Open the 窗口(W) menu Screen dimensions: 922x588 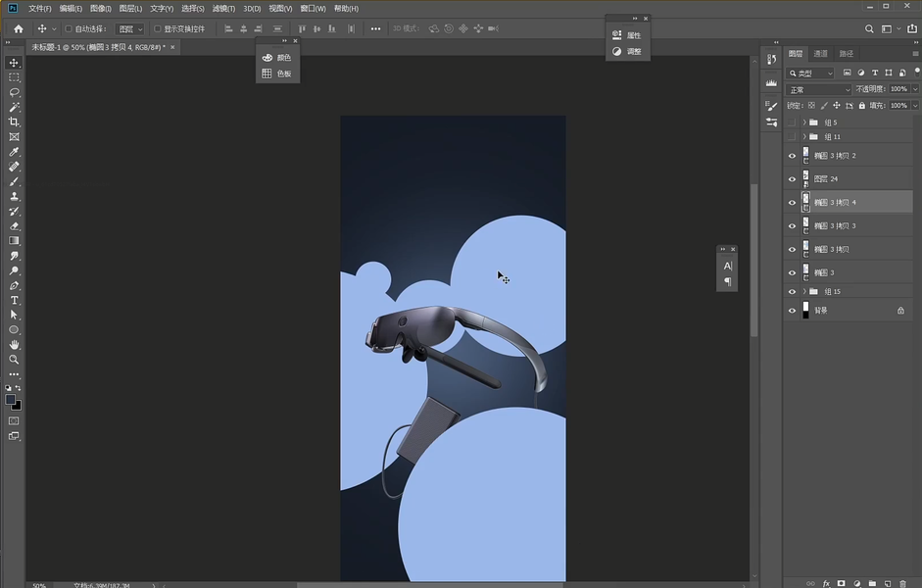pos(313,8)
